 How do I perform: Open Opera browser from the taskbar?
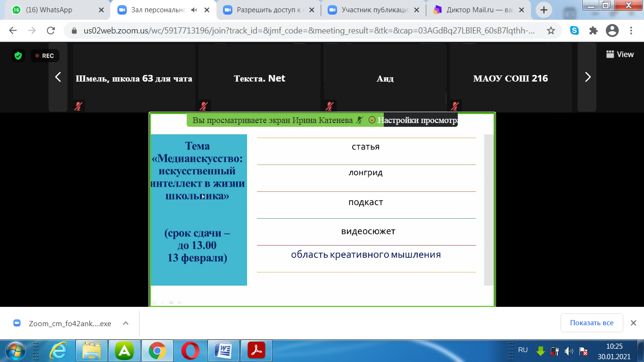tap(190, 350)
